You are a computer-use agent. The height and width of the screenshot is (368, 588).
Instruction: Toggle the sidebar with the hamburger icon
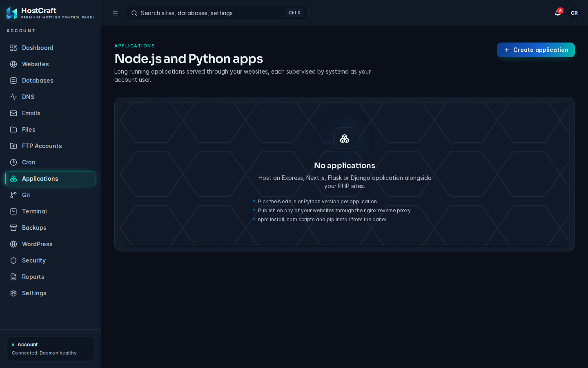tap(115, 13)
